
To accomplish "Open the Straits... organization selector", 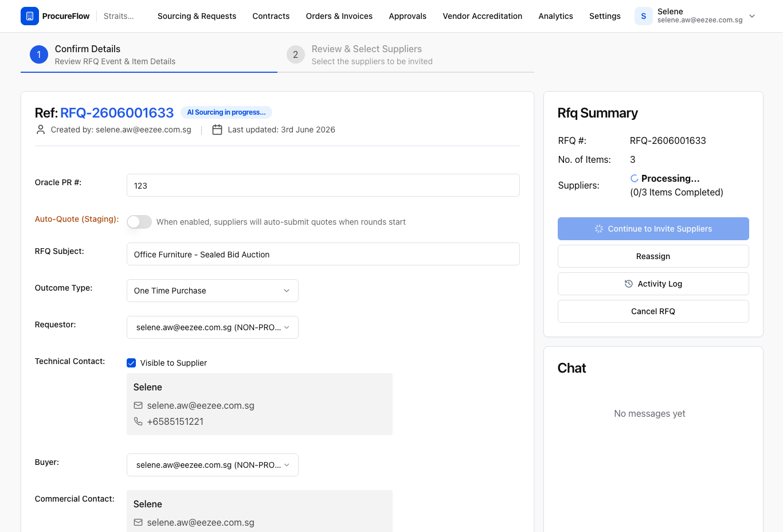I will [119, 16].
